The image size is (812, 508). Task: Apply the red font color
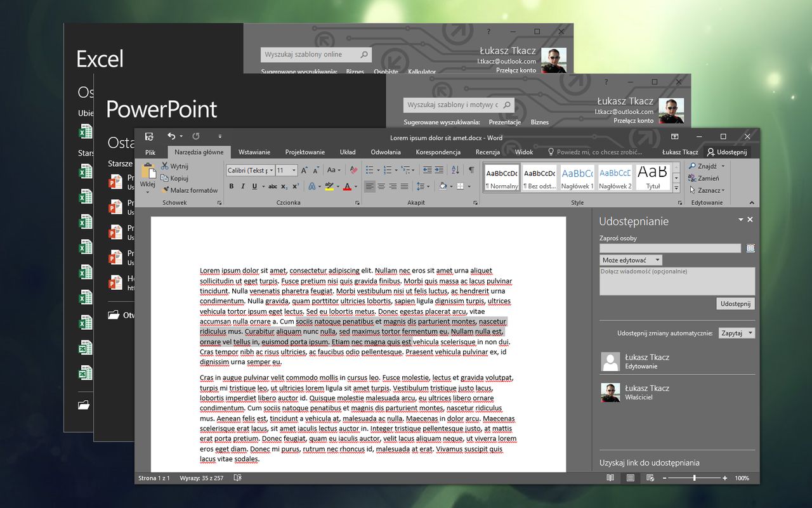347,186
